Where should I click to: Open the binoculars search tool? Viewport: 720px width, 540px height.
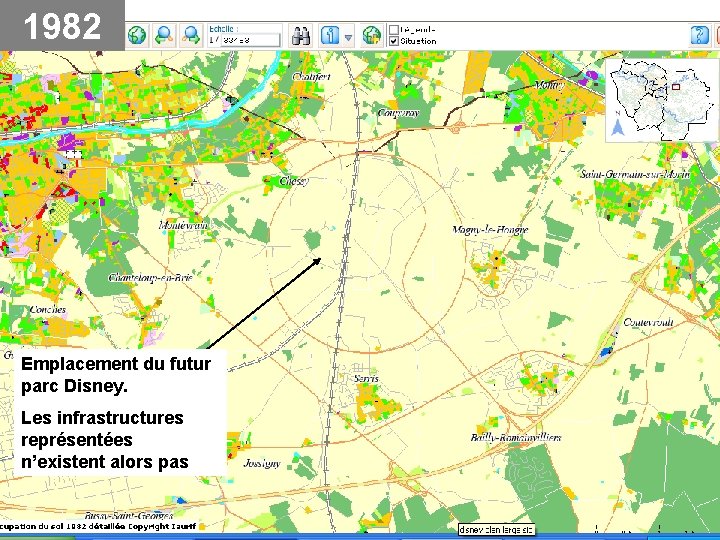pos(301,36)
